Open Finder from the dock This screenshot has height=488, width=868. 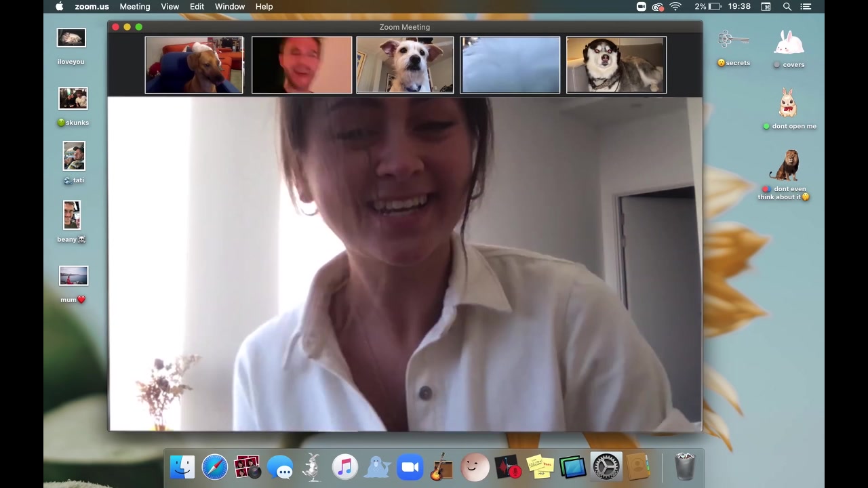coord(182,467)
